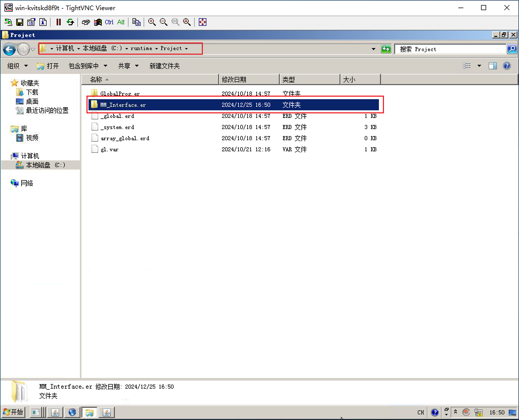519x420 pixels.
Task: Toggle the Ctrl key state
Action: [109, 22]
